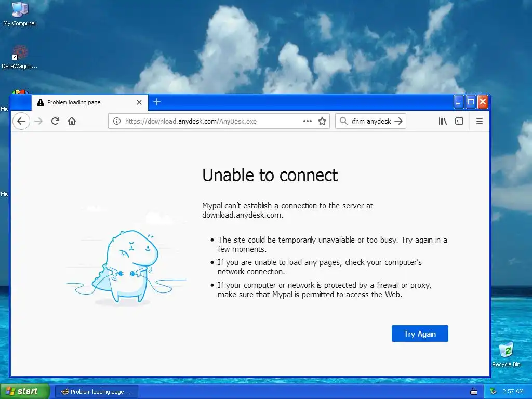The width and height of the screenshot is (532, 399).
Task: Select the Problem loading page tab
Action: [x=89, y=102]
